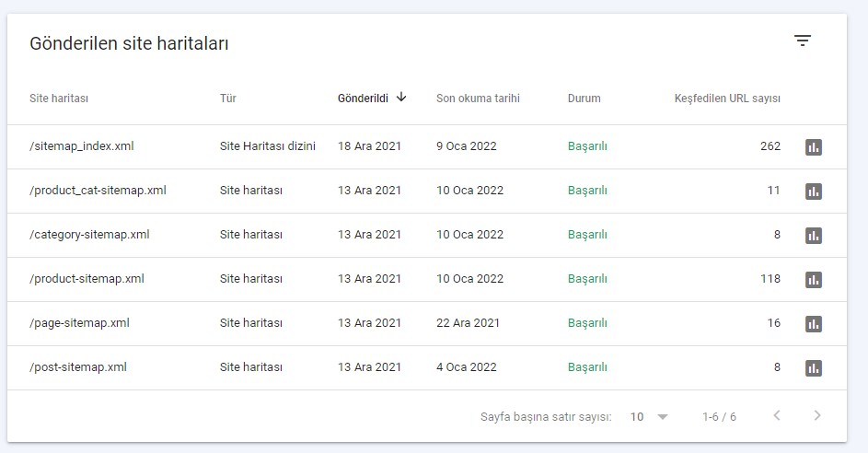Viewport: 868px width, 453px height.
Task: Open the filter icon for submitted sitemaps
Action: (x=802, y=41)
